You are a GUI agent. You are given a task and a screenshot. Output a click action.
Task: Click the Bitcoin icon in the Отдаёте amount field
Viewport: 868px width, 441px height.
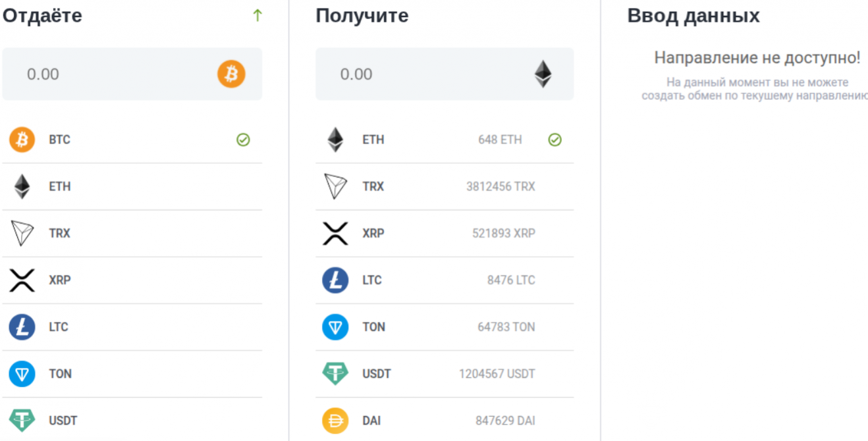(231, 74)
